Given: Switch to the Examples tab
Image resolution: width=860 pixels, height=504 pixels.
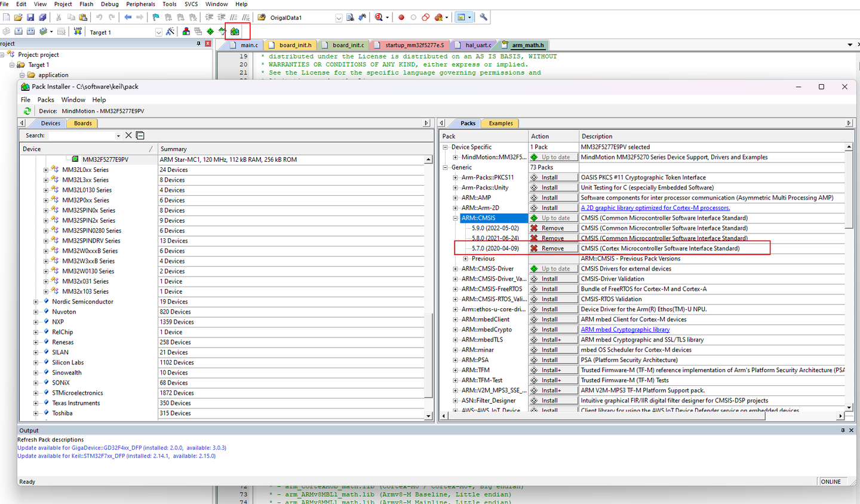Looking at the screenshot, I should [x=500, y=124].
